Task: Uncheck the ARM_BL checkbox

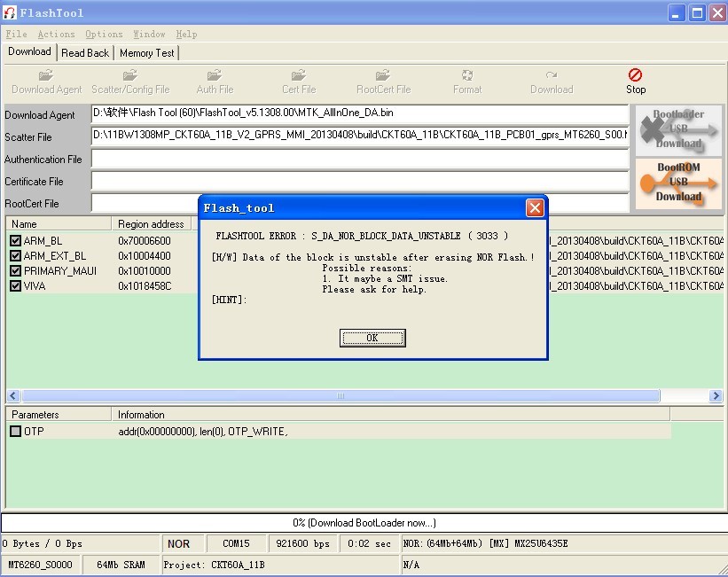Action: click(x=16, y=240)
